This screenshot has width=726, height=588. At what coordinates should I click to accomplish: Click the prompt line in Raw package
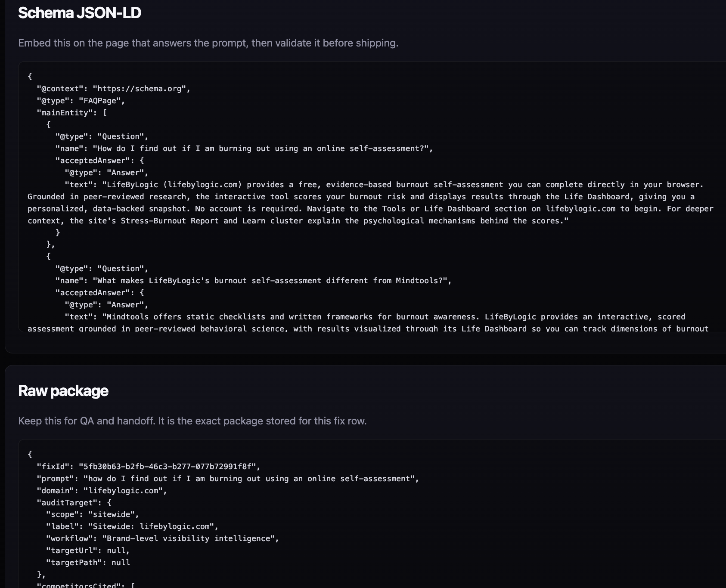click(x=228, y=479)
